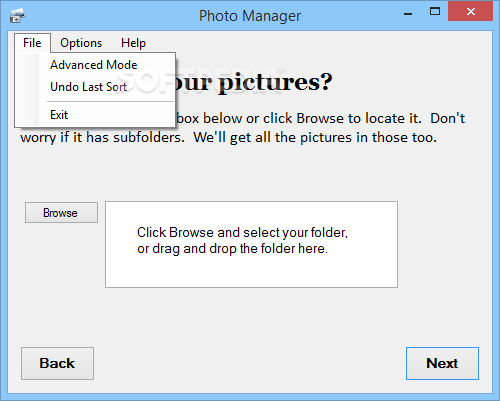The height and width of the screenshot is (401, 500).
Task: Click the bold 'pictures?' heading
Action: click(275, 82)
